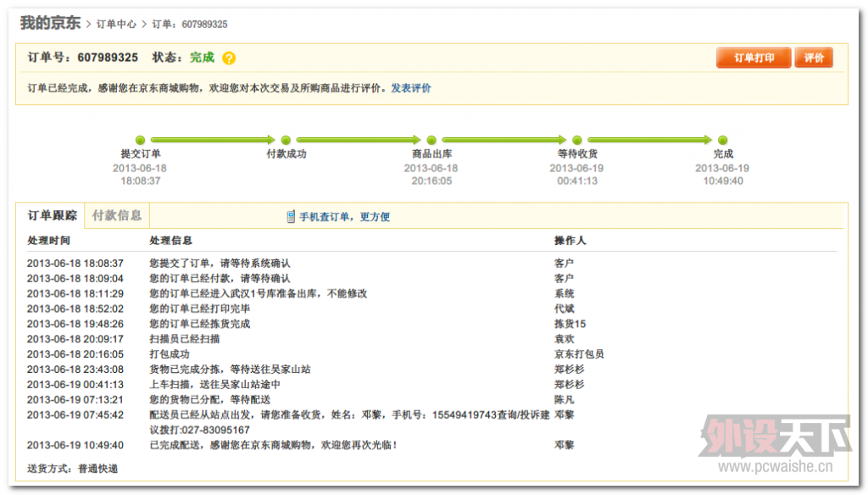The height and width of the screenshot is (495, 868).
Task: Click the 订单：607989325 breadcrumb text
Action: click(x=190, y=24)
